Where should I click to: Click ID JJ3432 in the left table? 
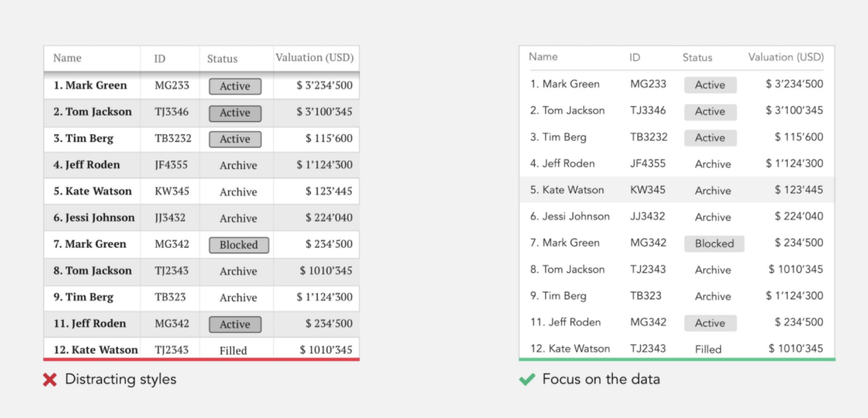tap(170, 218)
